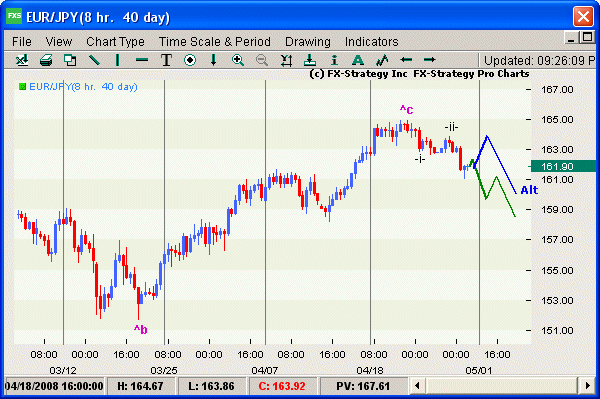The image size is (600, 399).
Task: Click the 05/01 date axis label
Action: pos(478,370)
